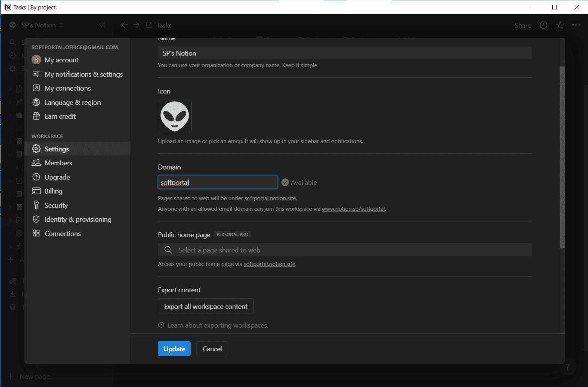Select Settings in the workspace section
588x387 pixels.
77,149
